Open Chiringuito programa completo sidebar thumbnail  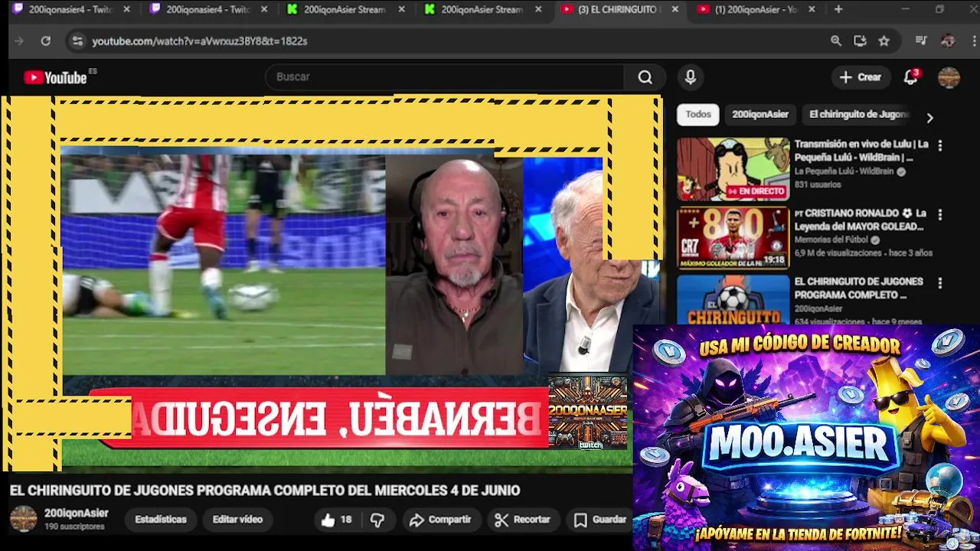[x=733, y=300]
